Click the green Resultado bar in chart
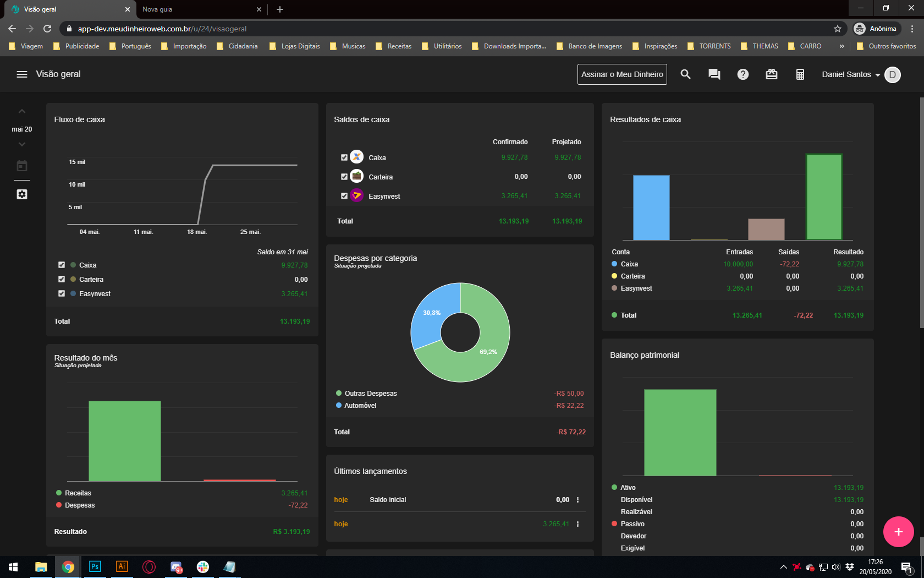 coord(823,197)
